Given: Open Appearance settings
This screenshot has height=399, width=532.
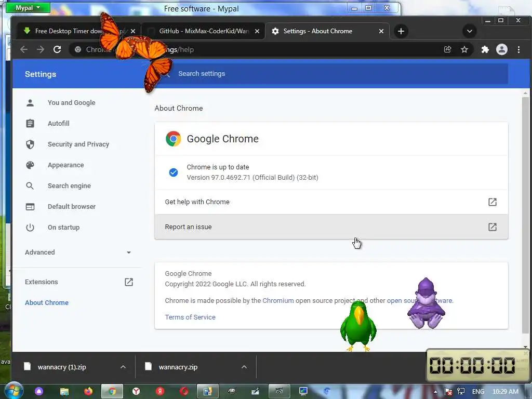Looking at the screenshot, I should (65, 165).
